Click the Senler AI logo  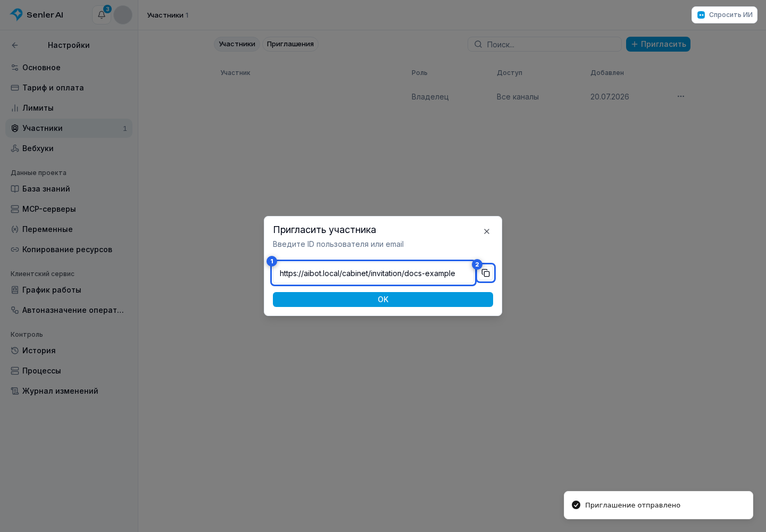(x=37, y=15)
